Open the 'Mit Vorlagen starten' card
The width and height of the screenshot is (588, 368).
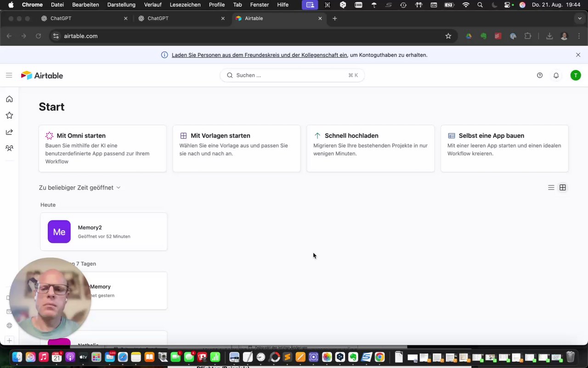coord(237,149)
